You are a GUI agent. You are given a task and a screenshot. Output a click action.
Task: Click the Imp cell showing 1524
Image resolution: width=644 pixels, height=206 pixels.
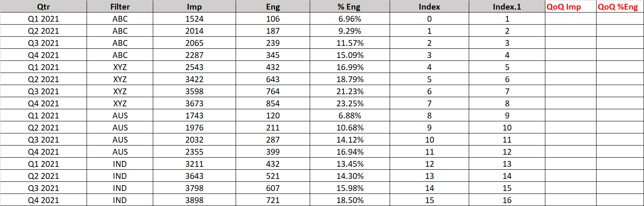(x=195, y=19)
